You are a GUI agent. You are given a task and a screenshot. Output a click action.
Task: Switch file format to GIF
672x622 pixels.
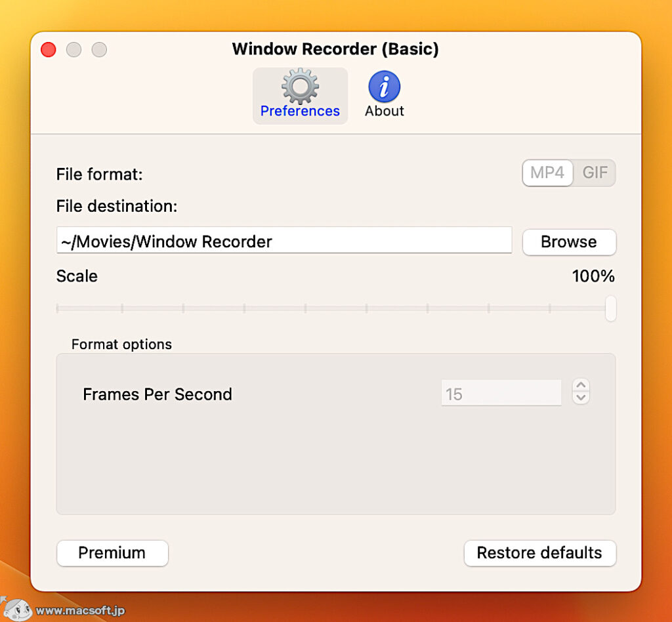point(595,173)
